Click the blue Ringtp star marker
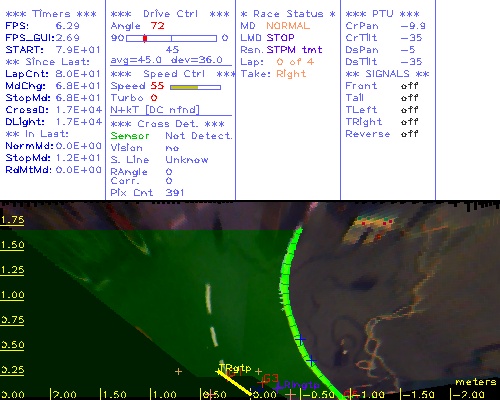The height and width of the screenshot is (400, 500). (279, 386)
